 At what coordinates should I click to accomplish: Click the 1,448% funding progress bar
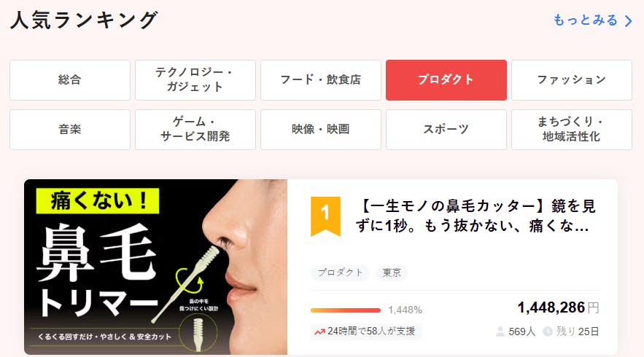(x=346, y=310)
